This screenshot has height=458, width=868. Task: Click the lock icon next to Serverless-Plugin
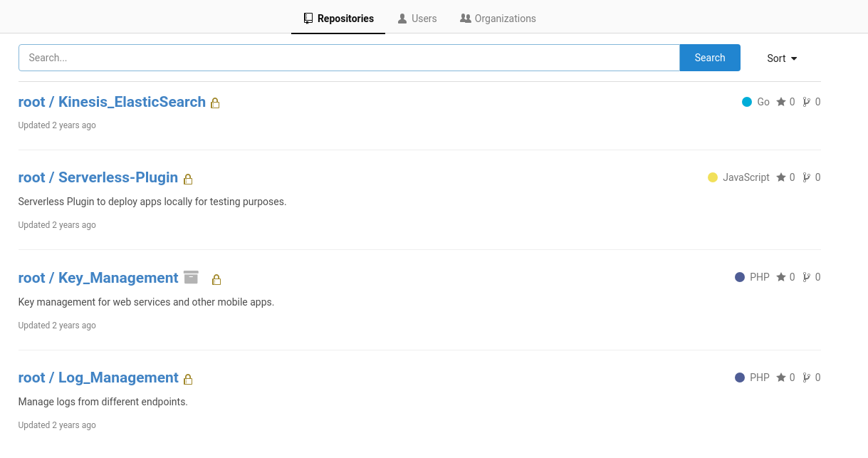tap(188, 179)
